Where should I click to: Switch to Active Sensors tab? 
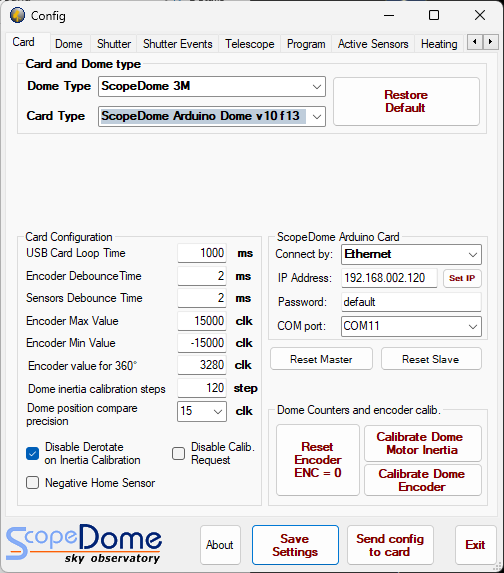[x=373, y=44]
